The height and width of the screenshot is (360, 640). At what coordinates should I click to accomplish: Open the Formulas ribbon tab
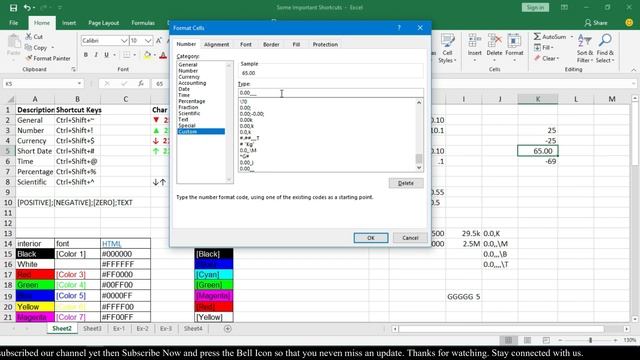pyautogui.click(x=143, y=23)
